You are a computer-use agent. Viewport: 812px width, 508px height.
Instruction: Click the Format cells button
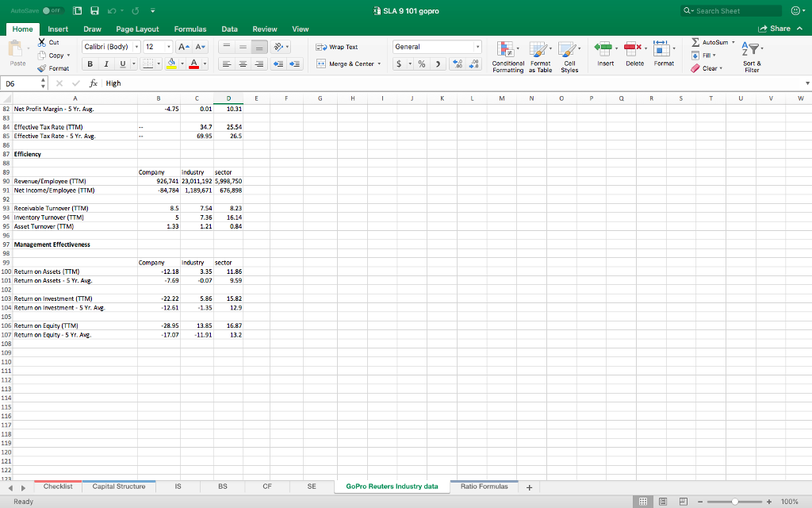coord(664,53)
